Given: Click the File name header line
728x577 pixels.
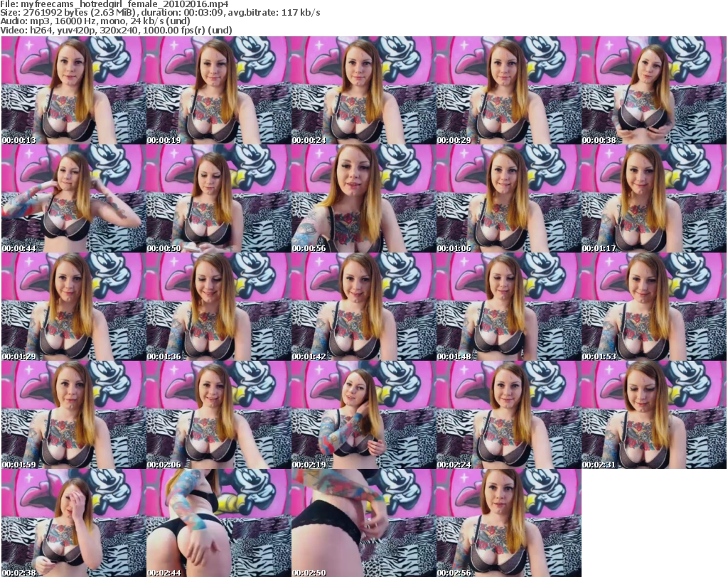Looking at the screenshot, I should coord(114,4).
